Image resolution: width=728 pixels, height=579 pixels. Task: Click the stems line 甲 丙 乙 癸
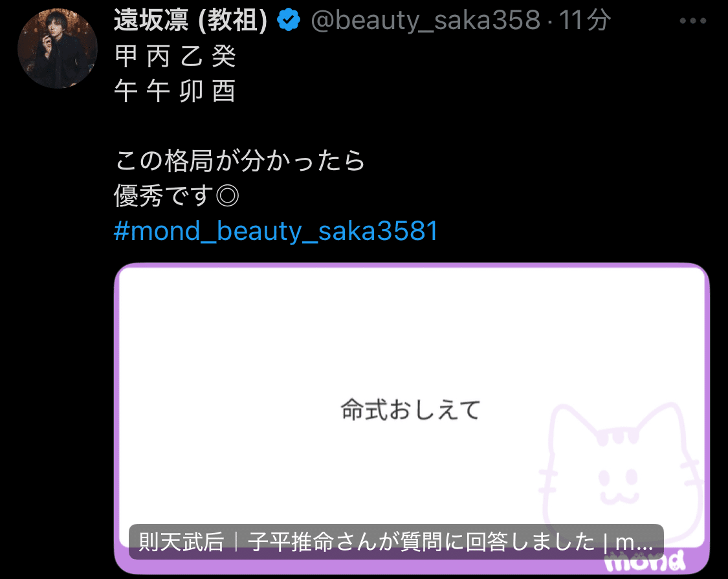point(175,57)
